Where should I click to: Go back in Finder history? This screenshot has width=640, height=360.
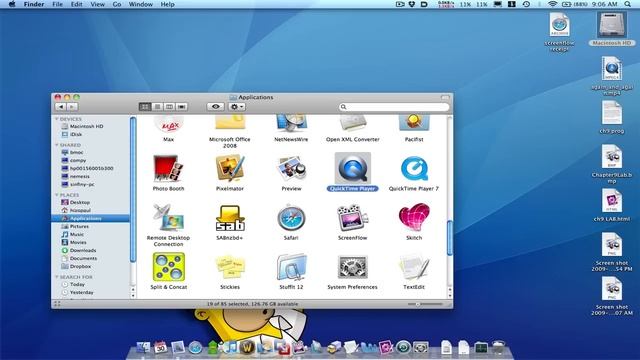tap(60, 107)
